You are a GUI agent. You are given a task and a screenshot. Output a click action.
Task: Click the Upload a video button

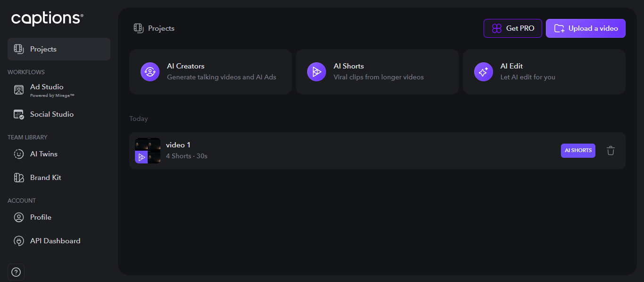click(x=585, y=28)
